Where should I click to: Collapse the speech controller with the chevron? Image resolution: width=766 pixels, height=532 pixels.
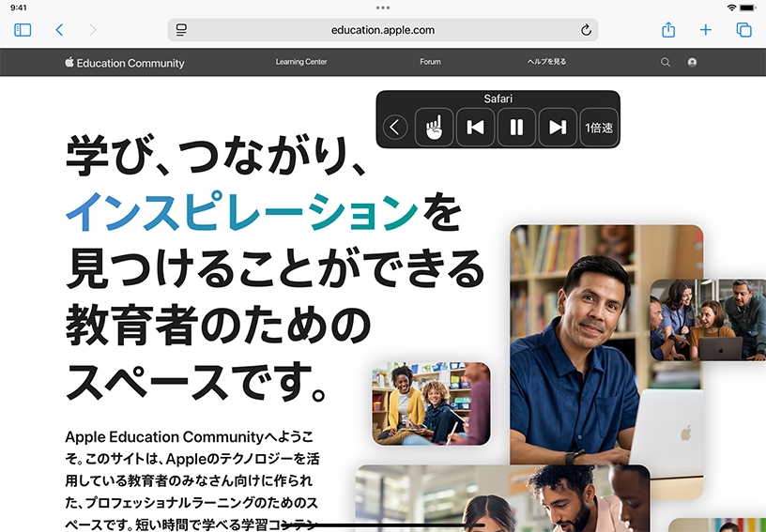click(395, 128)
